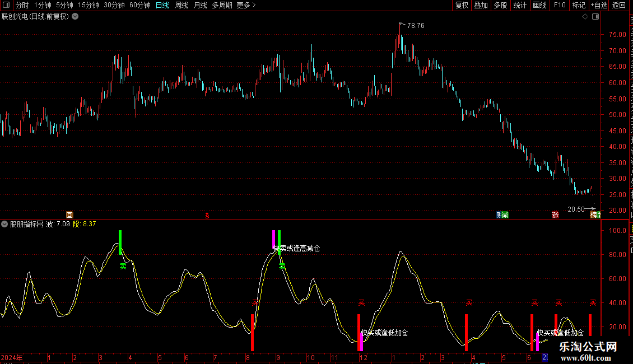Viewport: 633px width, 364px height.
Task: Click the red S marker under the chart
Action: tap(207, 216)
